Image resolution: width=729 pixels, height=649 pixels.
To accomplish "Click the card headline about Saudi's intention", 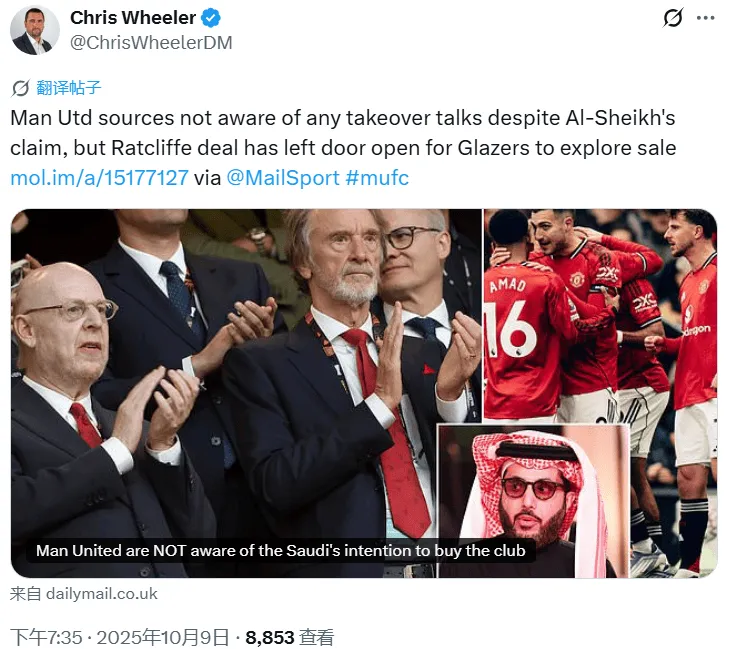I will (x=280, y=550).
